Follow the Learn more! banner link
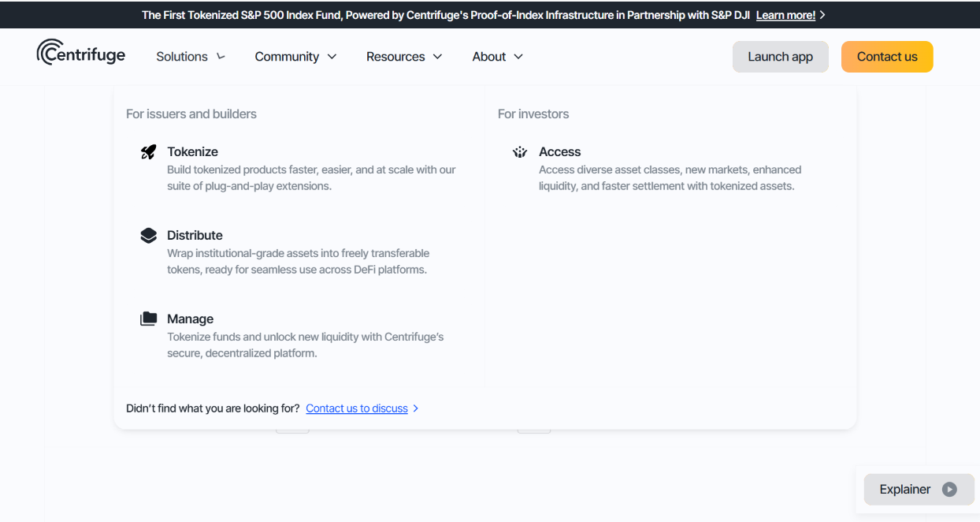This screenshot has height=522, width=980. point(785,15)
